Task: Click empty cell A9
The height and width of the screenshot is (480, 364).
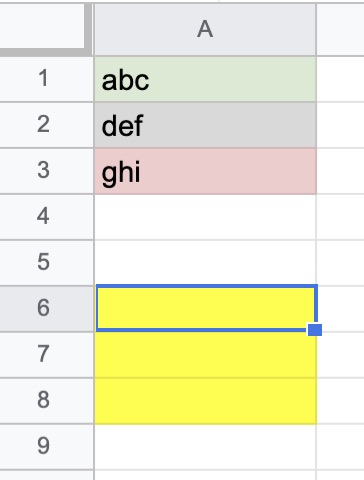Action: 205,447
